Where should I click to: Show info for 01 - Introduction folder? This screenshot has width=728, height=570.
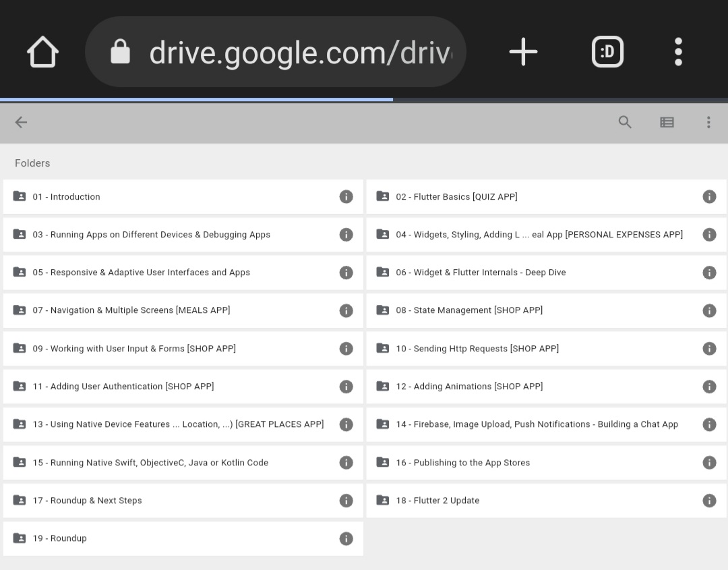(x=346, y=196)
